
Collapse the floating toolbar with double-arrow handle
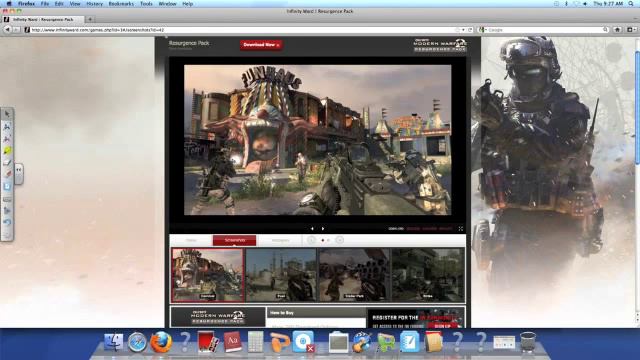[19, 173]
